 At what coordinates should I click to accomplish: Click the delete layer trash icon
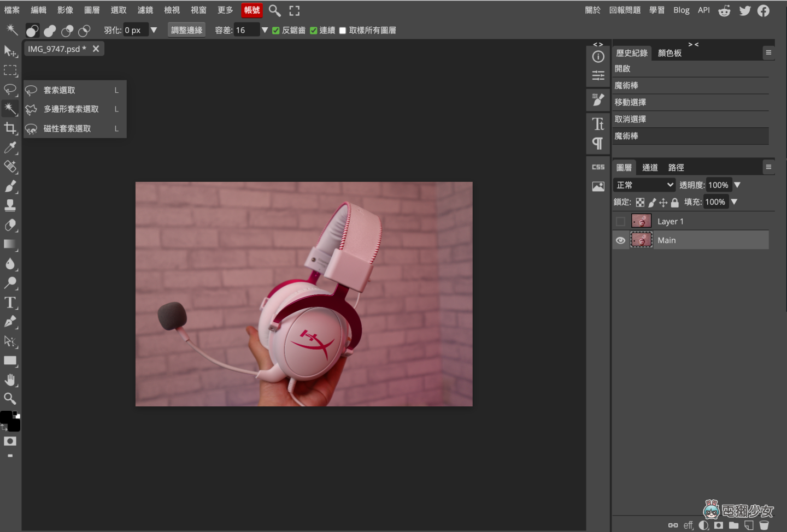point(764,525)
